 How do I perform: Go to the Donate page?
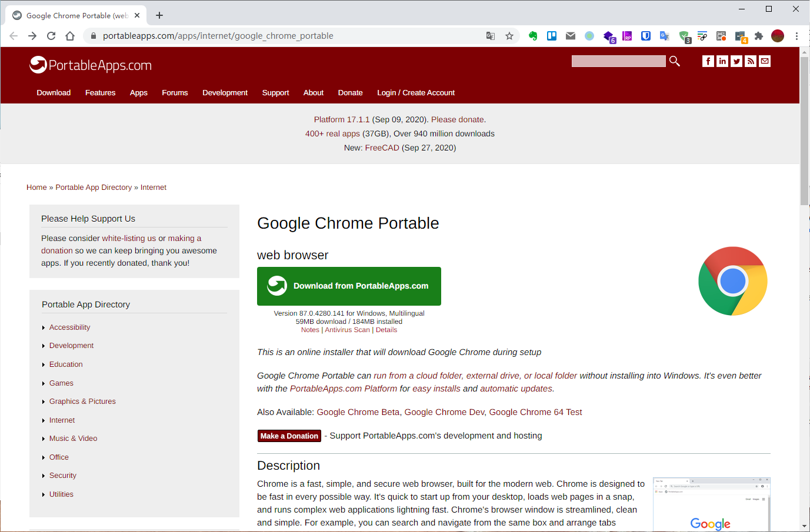pyautogui.click(x=351, y=93)
